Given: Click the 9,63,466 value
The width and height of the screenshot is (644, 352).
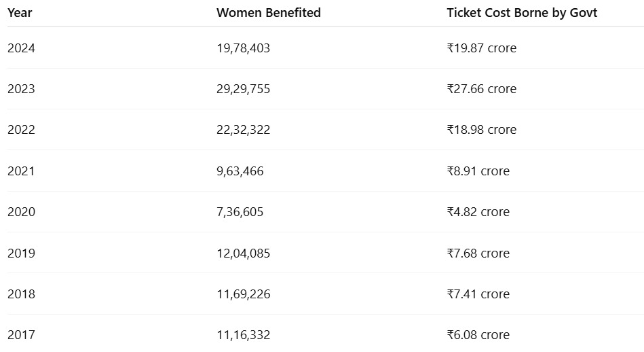Looking at the screenshot, I should click(x=240, y=171).
